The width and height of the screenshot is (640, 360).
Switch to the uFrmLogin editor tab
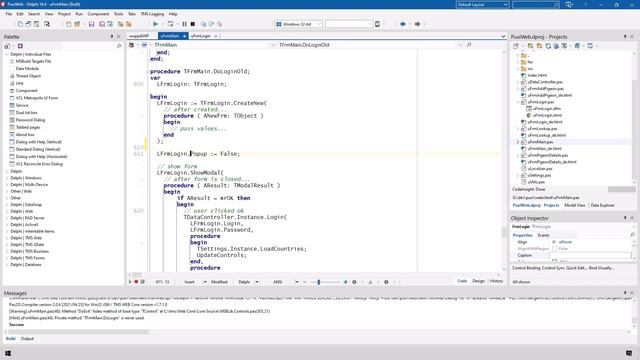[x=201, y=36]
